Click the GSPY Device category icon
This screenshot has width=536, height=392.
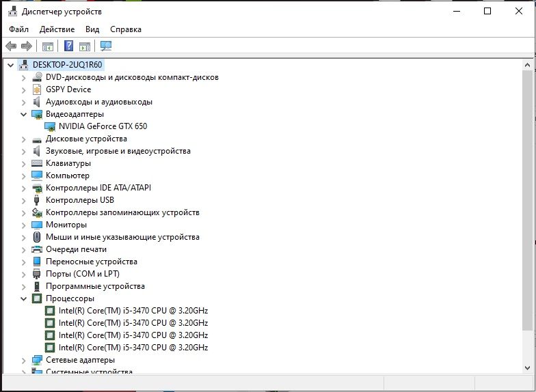click(37, 89)
